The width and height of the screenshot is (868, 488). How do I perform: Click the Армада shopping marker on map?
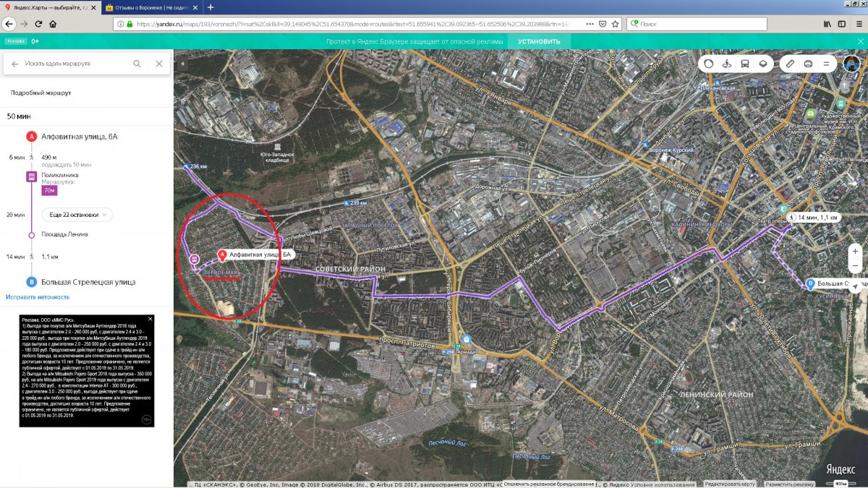click(x=466, y=339)
